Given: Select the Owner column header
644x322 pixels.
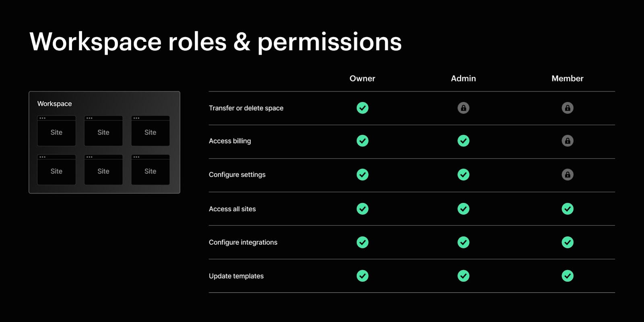Looking at the screenshot, I should coord(362,78).
